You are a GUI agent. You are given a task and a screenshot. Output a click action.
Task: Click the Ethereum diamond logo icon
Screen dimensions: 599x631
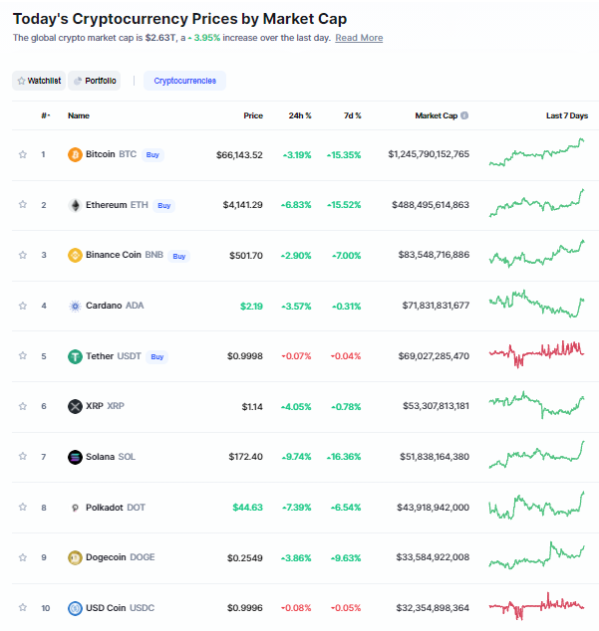pos(75,205)
